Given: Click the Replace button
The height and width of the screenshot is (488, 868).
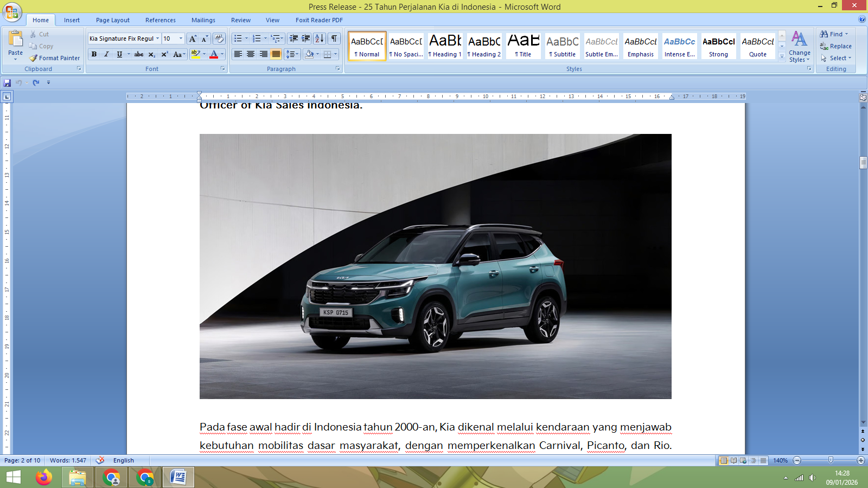Looking at the screenshot, I should point(835,46).
